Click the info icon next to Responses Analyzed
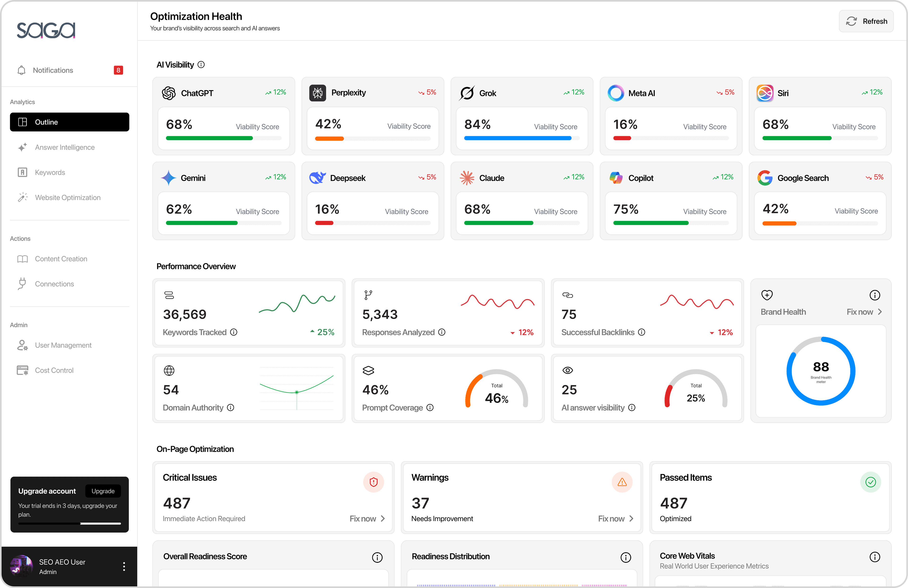 click(442, 332)
